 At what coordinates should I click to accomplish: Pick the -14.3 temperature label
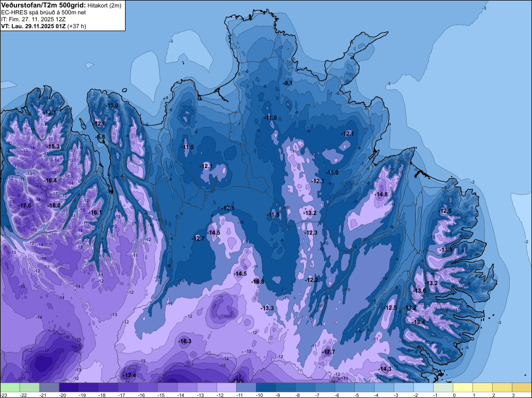click(x=385, y=369)
